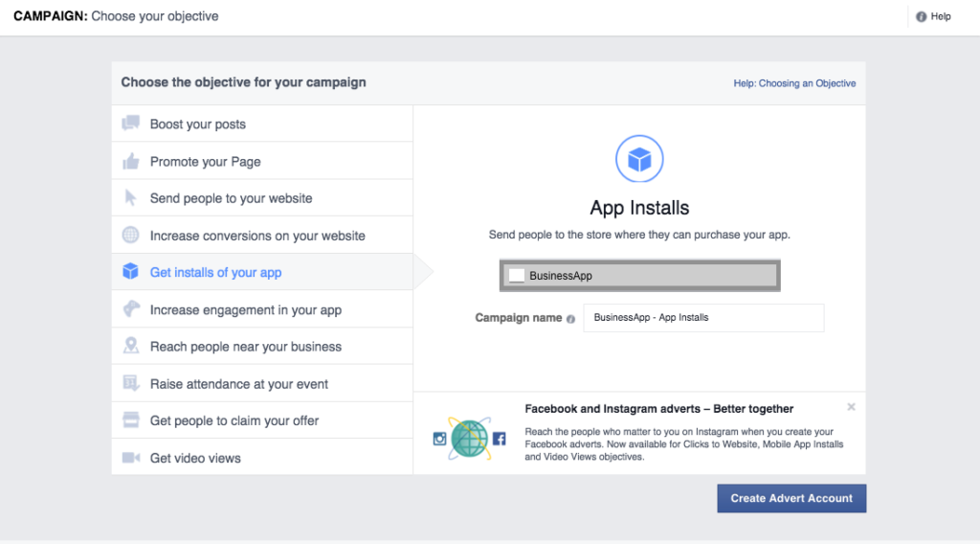The width and height of the screenshot is (980, 544).
Task: Choose Send people to your website objective
Action: click(x=231, y=198)
